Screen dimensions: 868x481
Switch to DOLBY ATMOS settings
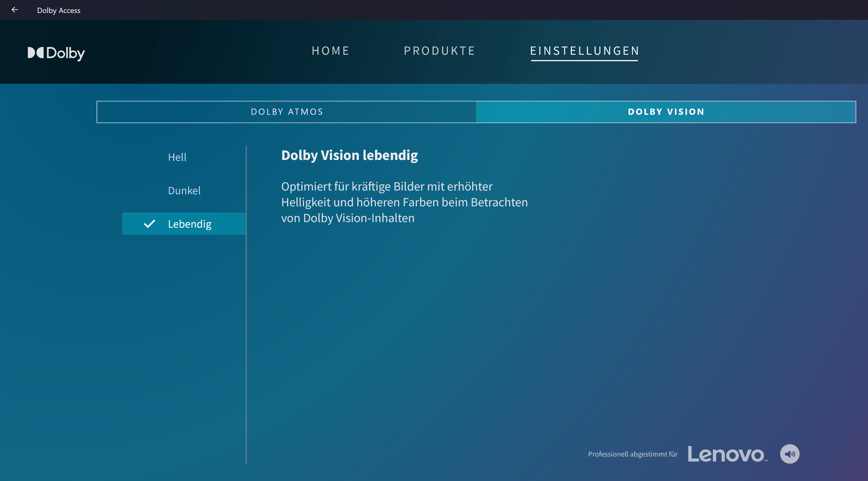click(286, 112)
